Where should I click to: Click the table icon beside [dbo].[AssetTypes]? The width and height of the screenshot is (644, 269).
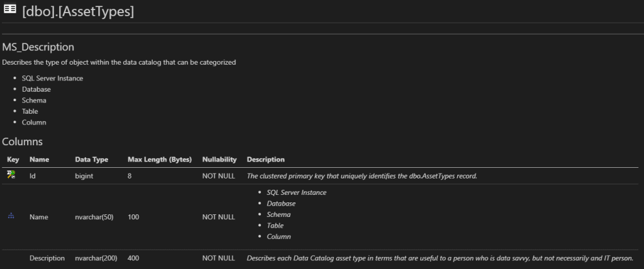pos(10,11)
